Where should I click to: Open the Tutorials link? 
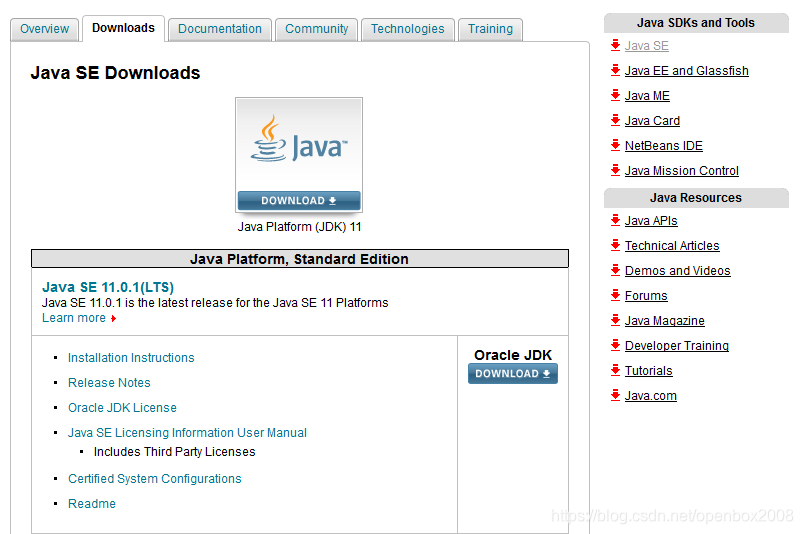click(x=648, y=371)
